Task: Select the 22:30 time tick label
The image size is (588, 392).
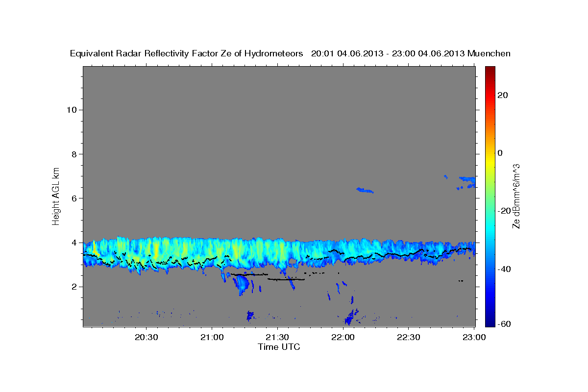Action: [409, 337]
